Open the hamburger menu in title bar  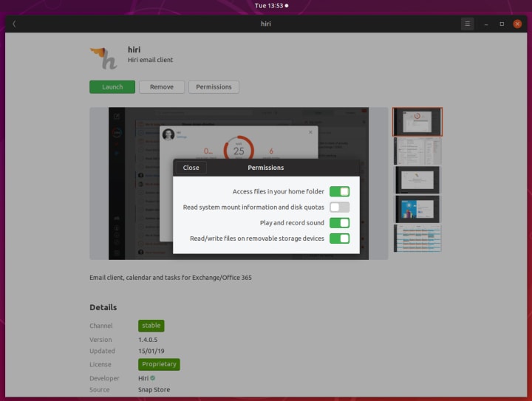tap(467, 24)
